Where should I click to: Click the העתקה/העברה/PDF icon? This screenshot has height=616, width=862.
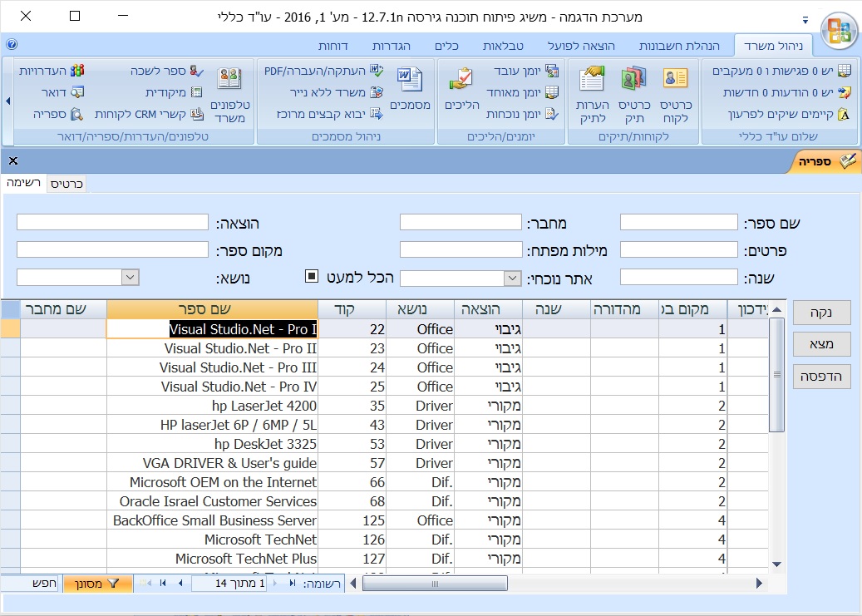click(x=377, y=71)
